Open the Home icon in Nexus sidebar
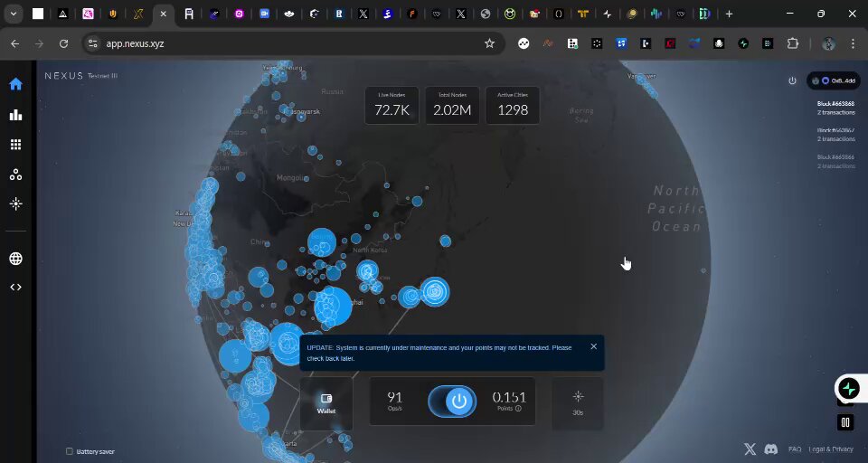This screenshot has height=463, width=868. (x=15, y=83)
